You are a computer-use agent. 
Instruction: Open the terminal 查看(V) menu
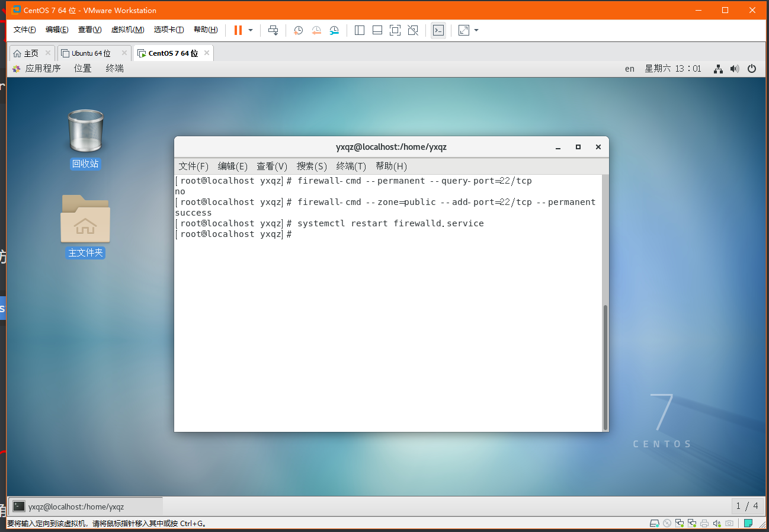click(272, 166)
